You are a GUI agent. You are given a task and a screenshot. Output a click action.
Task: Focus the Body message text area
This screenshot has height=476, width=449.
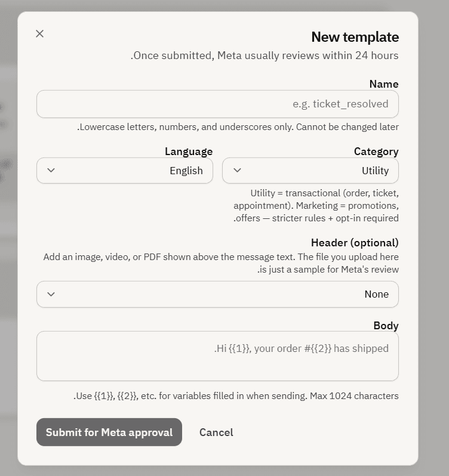[x=217, y=356]
